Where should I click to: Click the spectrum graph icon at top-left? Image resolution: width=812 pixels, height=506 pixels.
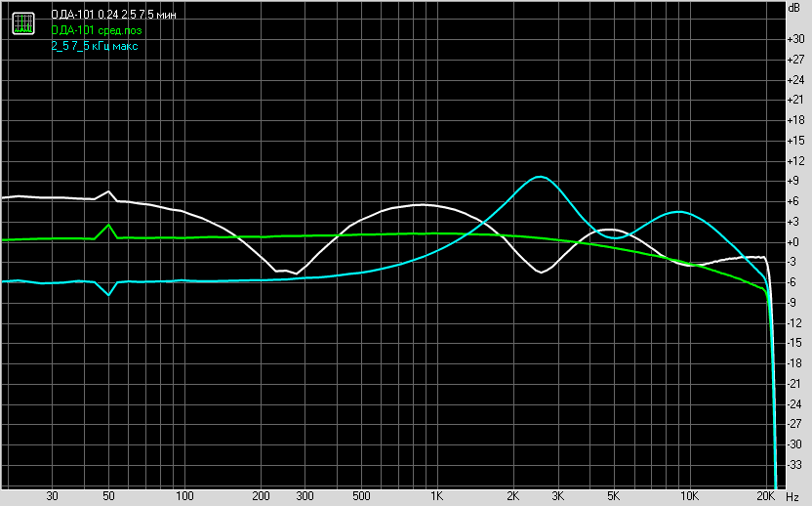(23, 23)
